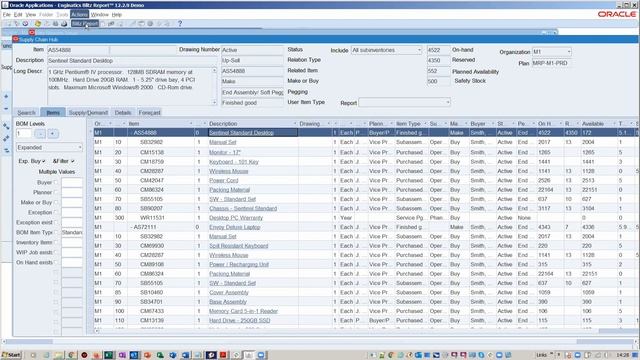
Task: Tick the Make or Buy checkbox
Action: click(56, 202)
